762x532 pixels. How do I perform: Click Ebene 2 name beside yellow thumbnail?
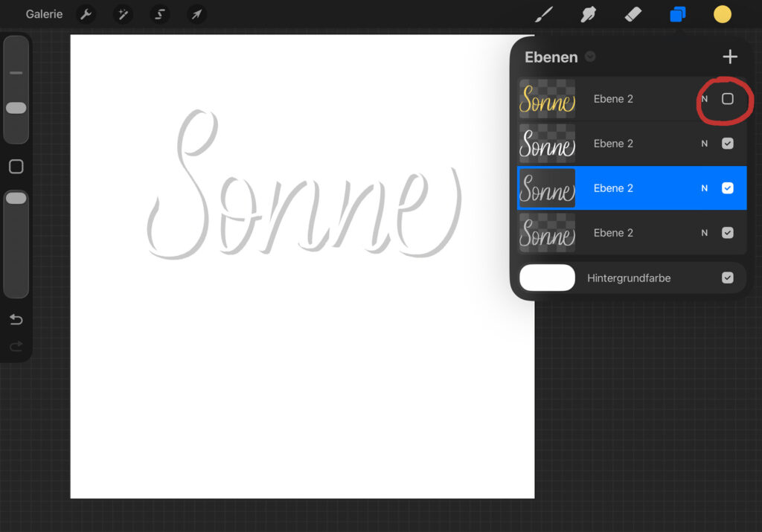click(x=613, y=99)
